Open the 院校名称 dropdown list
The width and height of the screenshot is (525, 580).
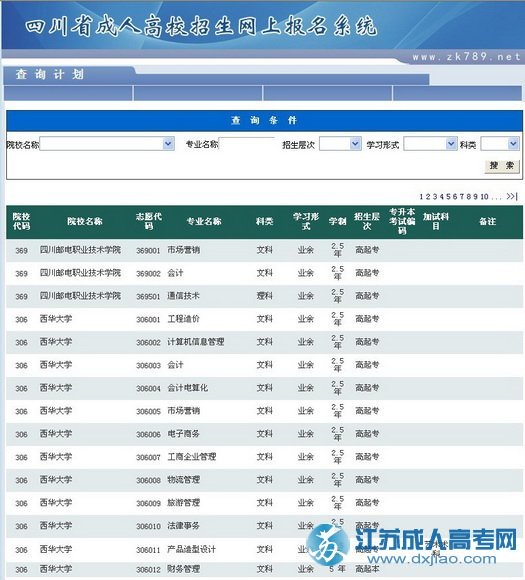pyautogui.click(x=107, y=144)
